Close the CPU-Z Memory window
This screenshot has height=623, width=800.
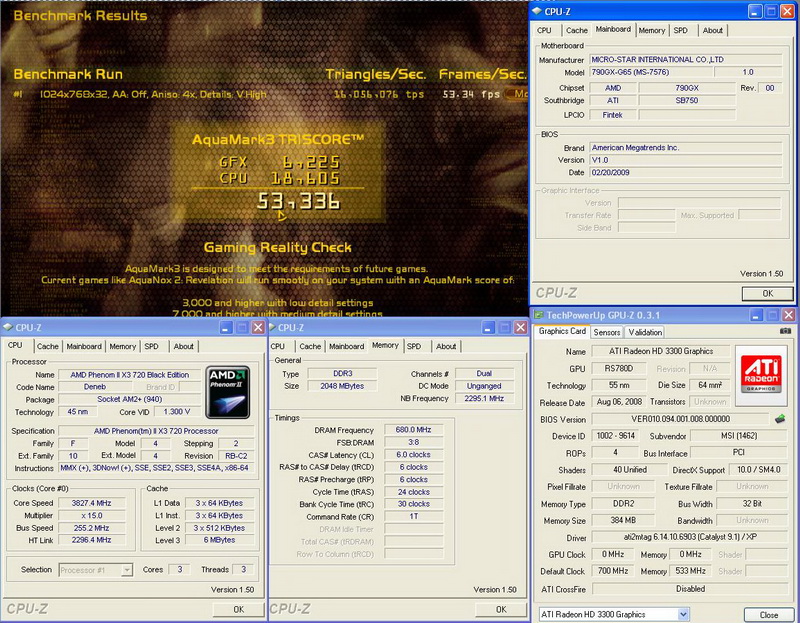tap(520, 327)
